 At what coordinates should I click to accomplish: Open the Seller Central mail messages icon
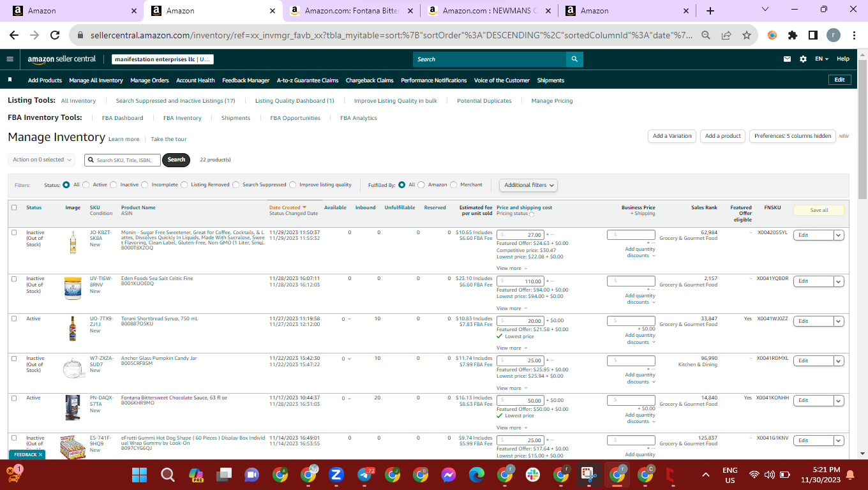788,59
